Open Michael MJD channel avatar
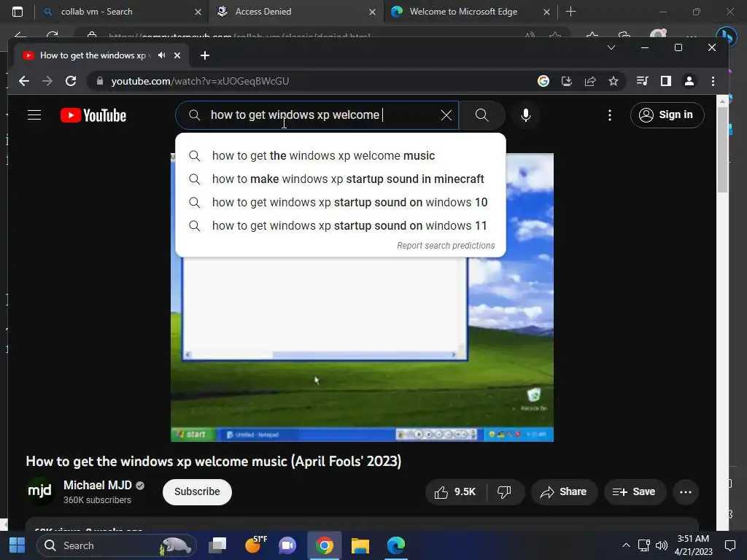Viewport: 747px width, 560px height. (x=39, y=491)
